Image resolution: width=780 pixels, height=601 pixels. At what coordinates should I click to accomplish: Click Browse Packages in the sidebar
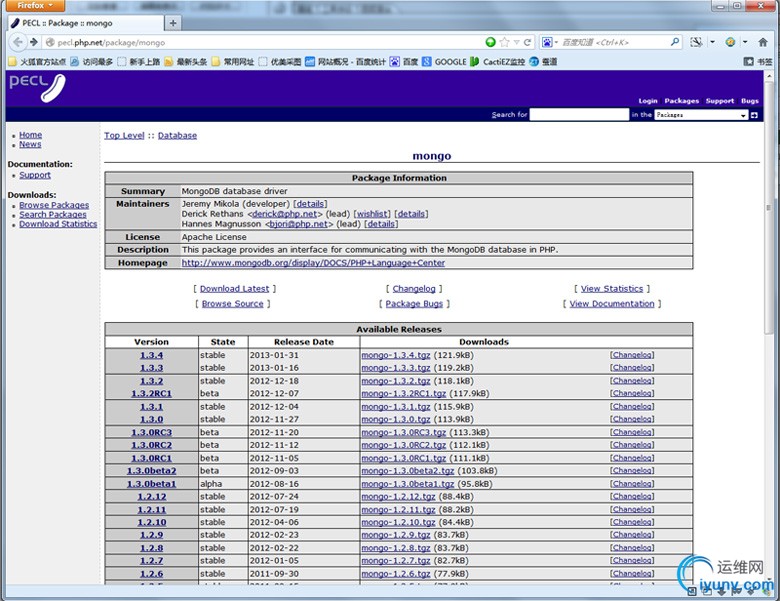pyautogui.click(x=54, y=205)
